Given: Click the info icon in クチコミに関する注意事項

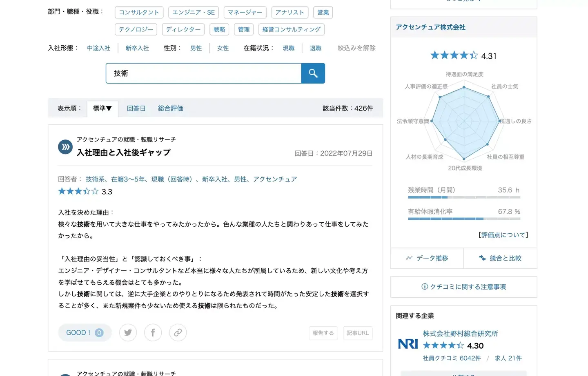Looking at the screenshot, I should [425, 287].
